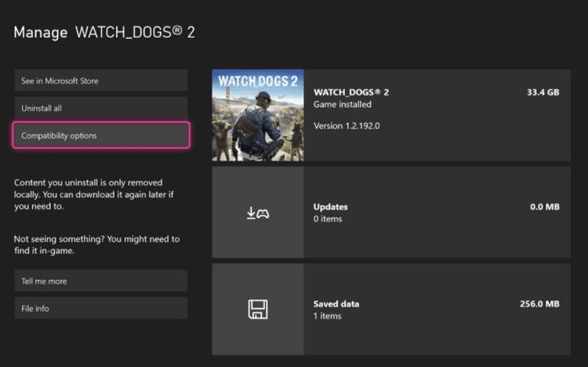Click the '1 items' label under Saved data
The image size is (588, 367).
(x=328, y=315)
